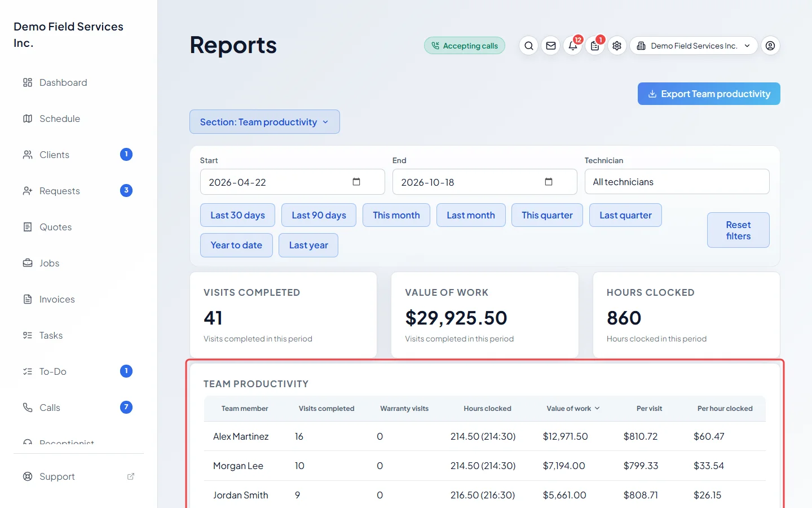Click the Schedule map icon in sidebar
This screenshot has height=508, width=812.
(28, 119)
